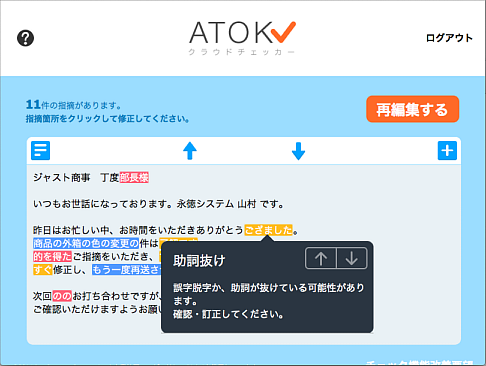The height and width of the screenshot is (366, 486).
Task: Click the blue plus icon in toolbar
Action: [447, 150]
